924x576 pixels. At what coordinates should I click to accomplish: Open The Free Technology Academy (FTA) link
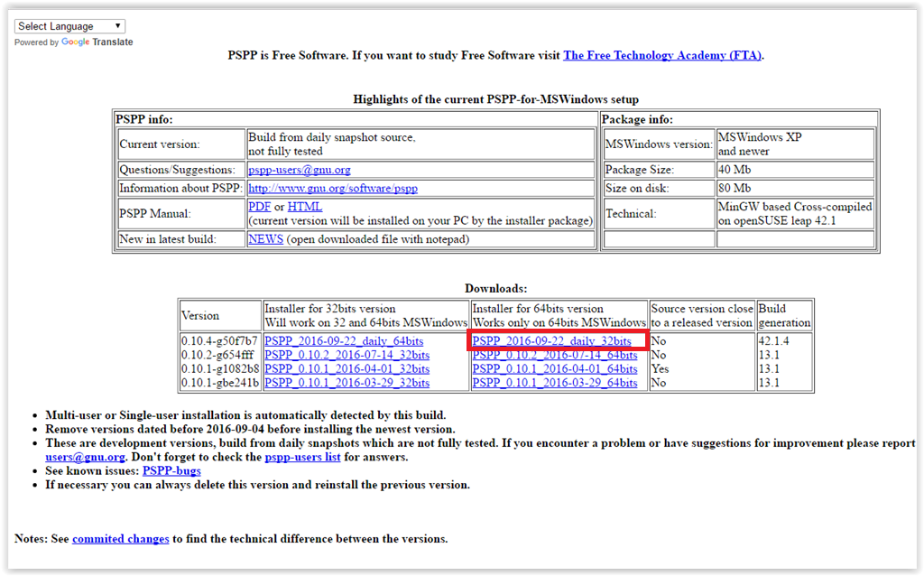662,55
